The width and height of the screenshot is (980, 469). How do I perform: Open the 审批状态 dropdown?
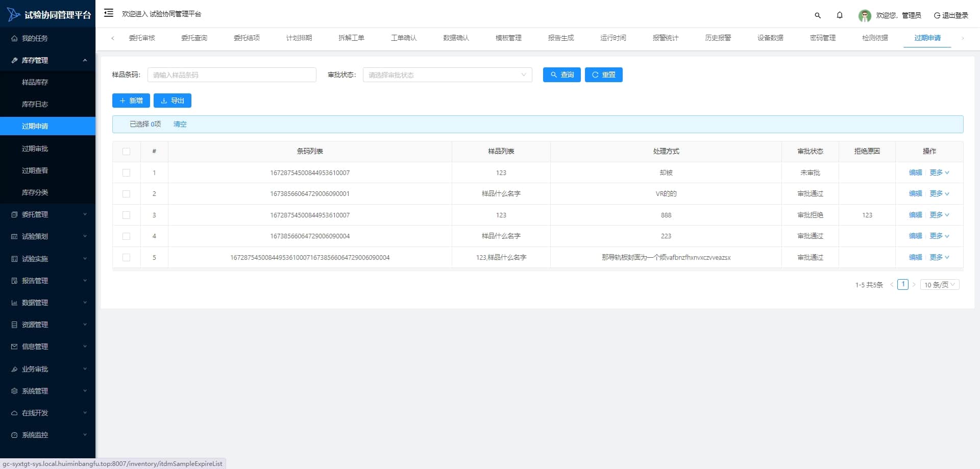(447, 75)
